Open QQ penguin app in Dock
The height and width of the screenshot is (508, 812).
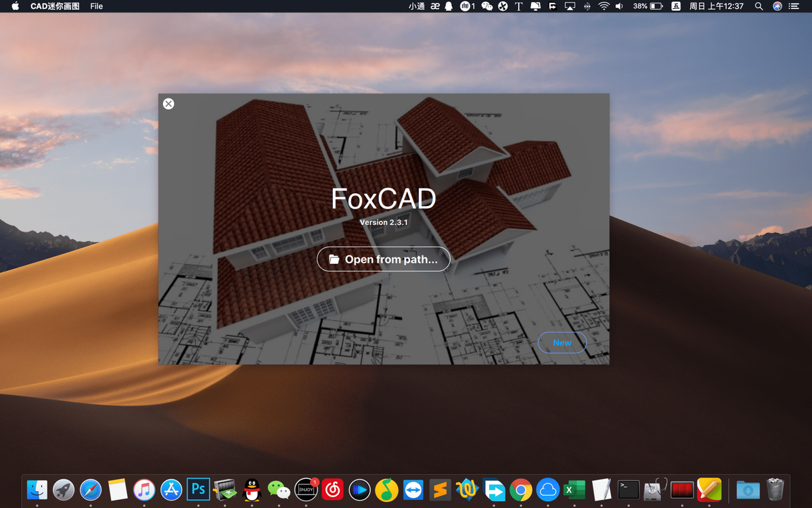252,489
